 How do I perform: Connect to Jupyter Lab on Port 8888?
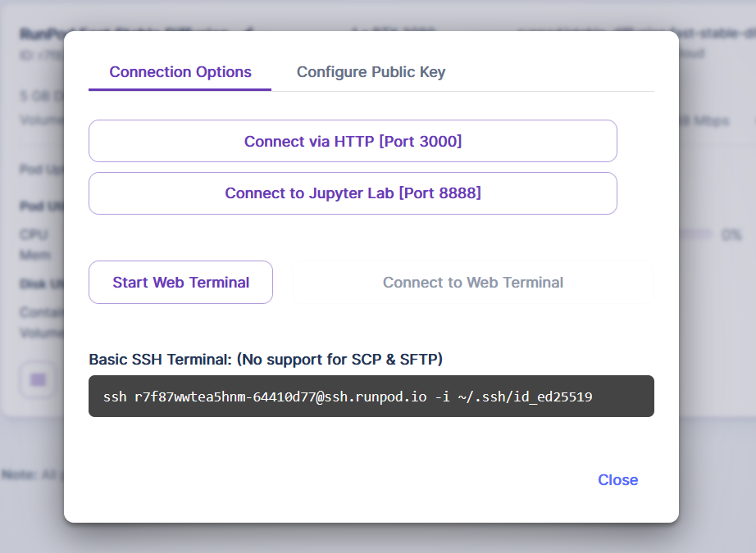[353, 193]
